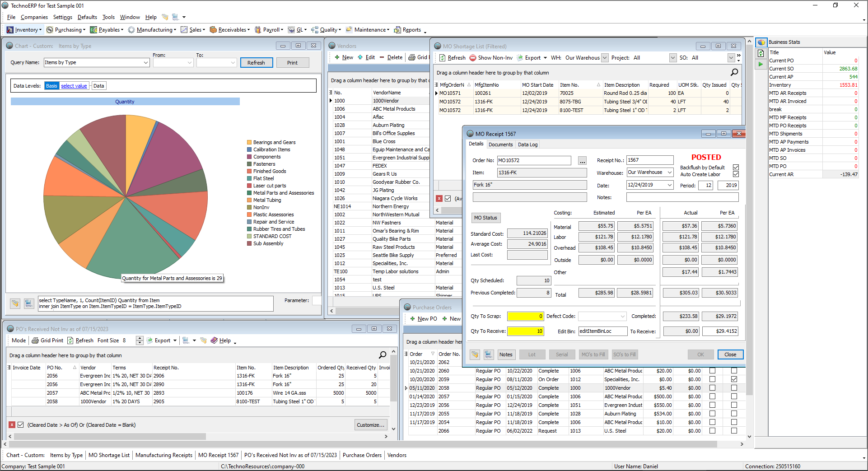Expand the Query Name dropdown
This screenshot has height=471, width=868.
tap(146, 63)
